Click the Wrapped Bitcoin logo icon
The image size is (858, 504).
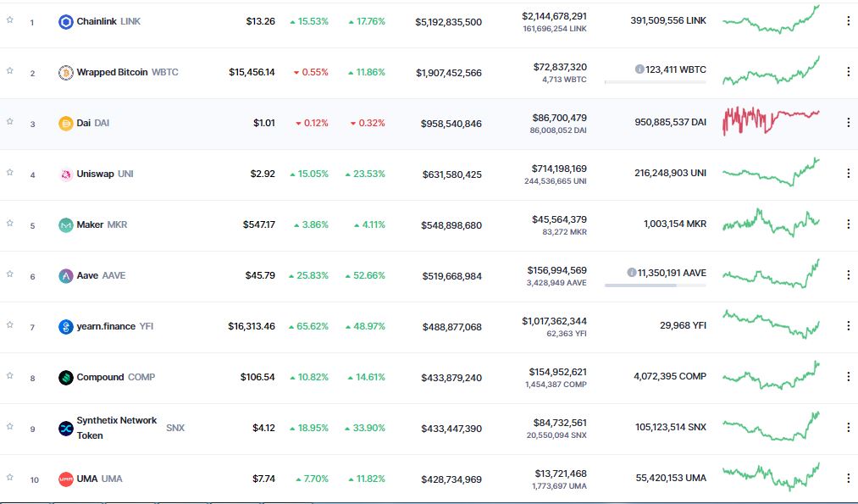point(65,72)
